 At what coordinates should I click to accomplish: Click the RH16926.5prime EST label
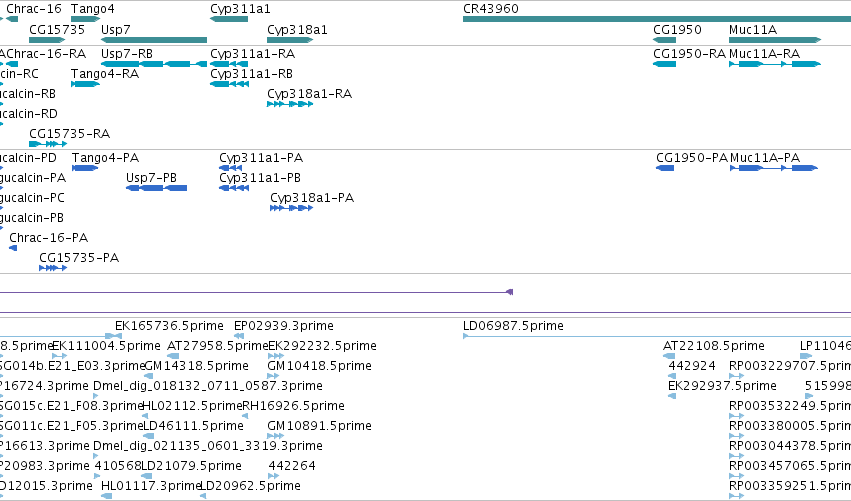[293, 406]
